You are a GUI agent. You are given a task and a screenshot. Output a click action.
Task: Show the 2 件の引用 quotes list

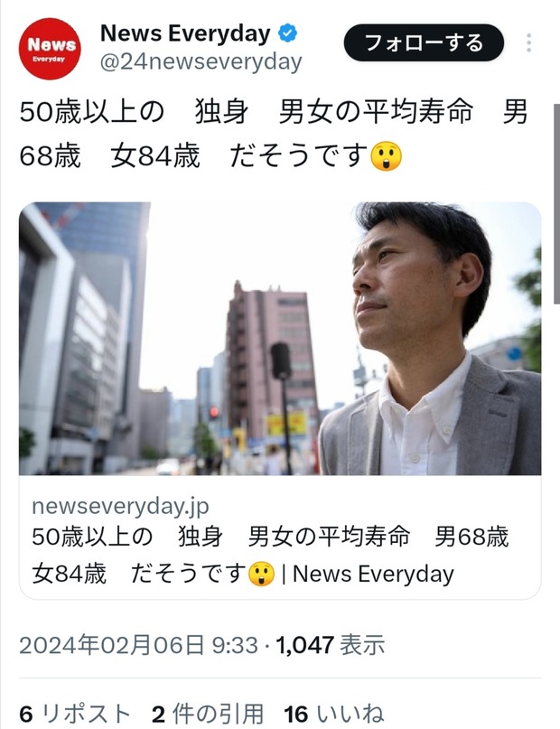(208, 714)
